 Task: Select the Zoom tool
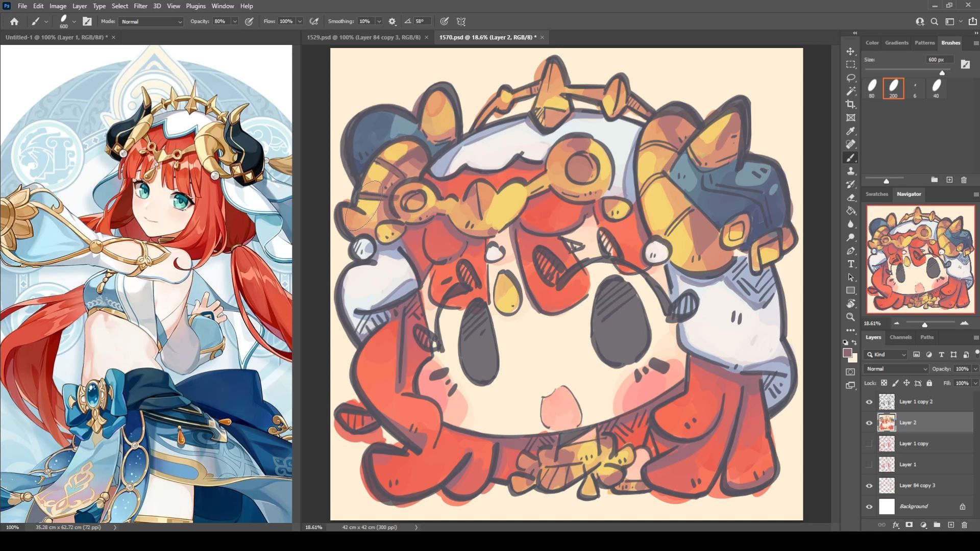(x=850, y=317)
